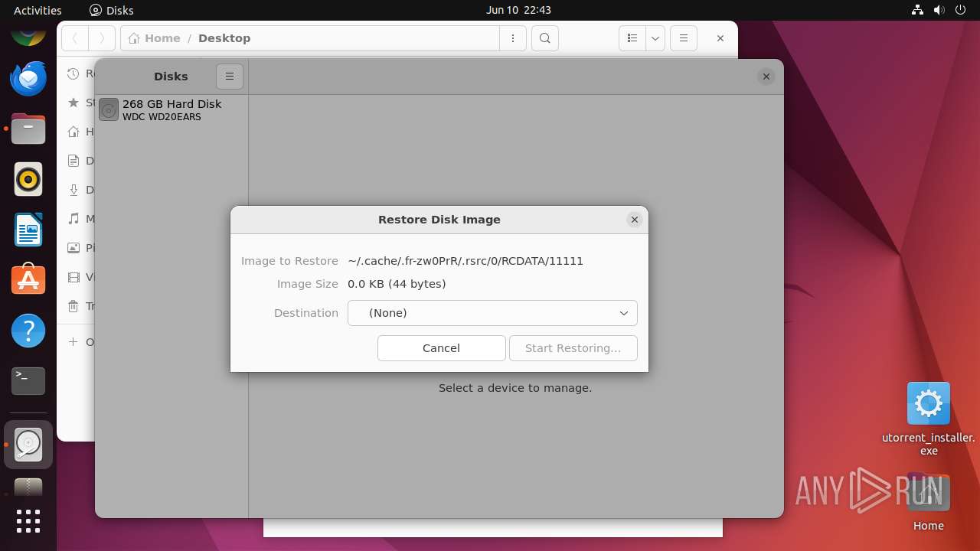Click the Starred icon in Files sidebar

click(x=73, y=103)
